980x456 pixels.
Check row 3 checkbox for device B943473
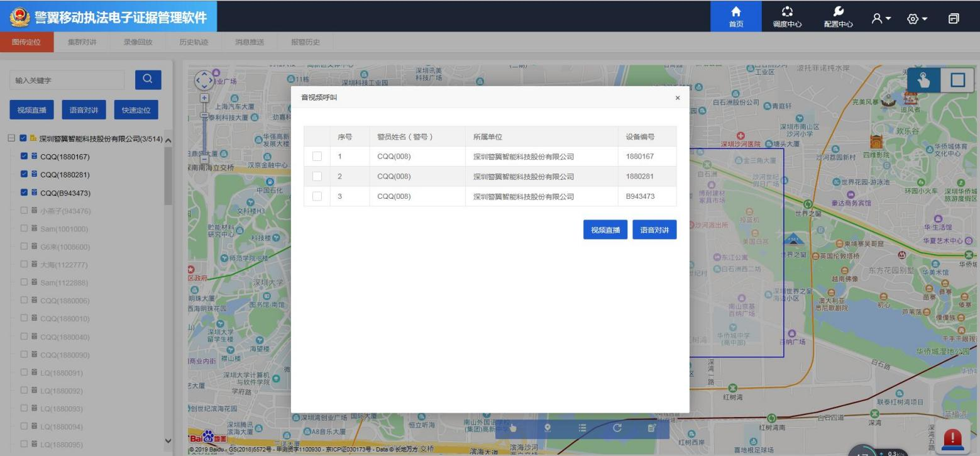pos(317,196)
